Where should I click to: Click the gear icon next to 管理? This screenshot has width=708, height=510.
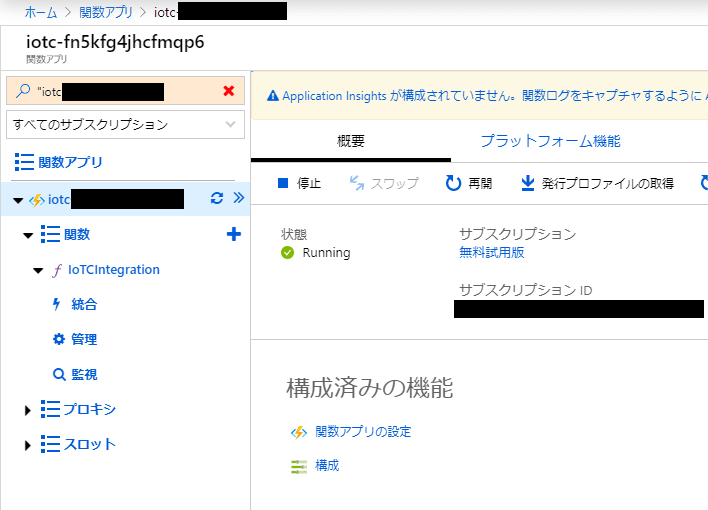[x=59, y=339]
